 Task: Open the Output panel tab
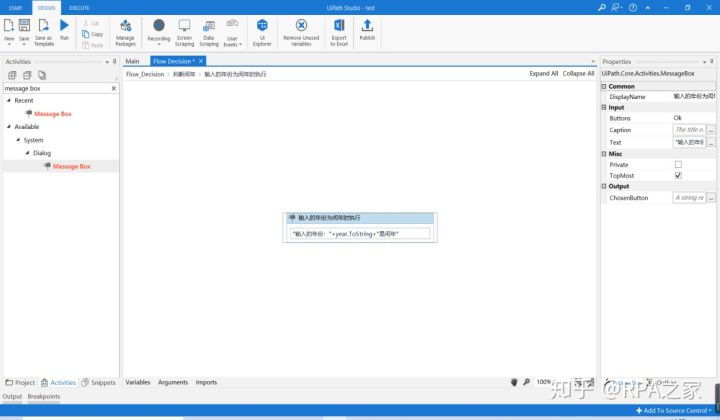click(12, 396)
